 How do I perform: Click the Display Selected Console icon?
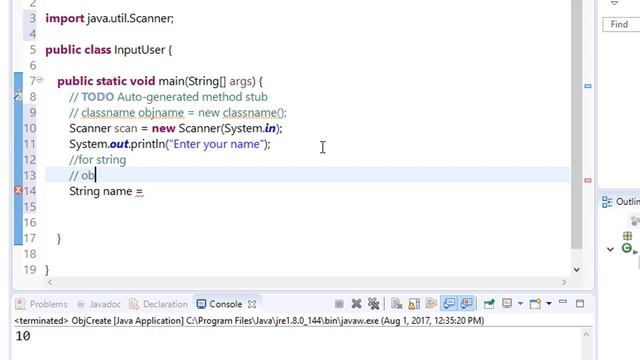pyautogui.click(x=507, y=304)
